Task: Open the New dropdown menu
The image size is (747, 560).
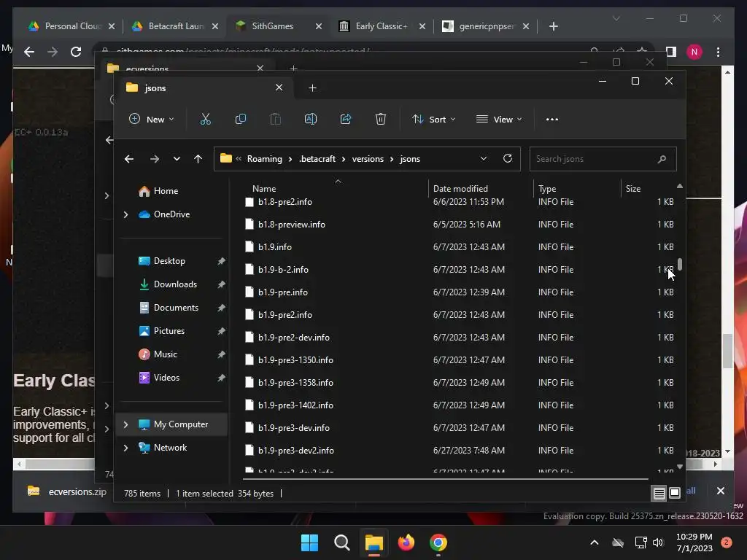Action: [152, 119]
